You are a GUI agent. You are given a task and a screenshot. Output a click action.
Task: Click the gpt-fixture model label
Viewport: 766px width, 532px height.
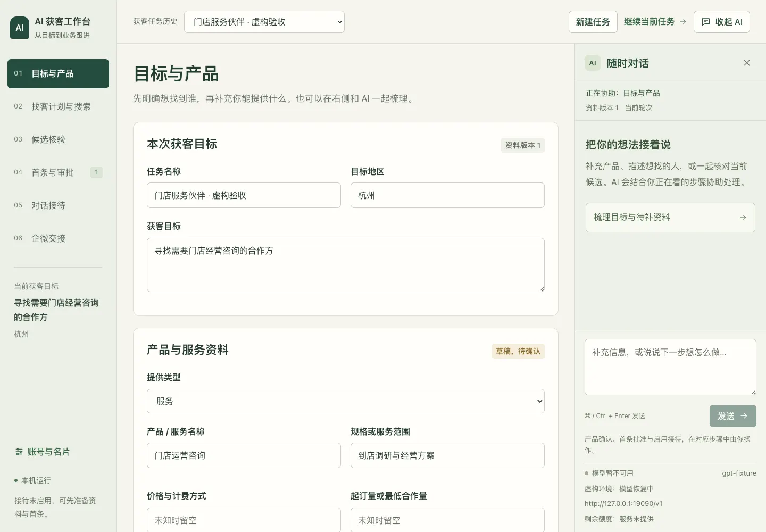[739, 473]
